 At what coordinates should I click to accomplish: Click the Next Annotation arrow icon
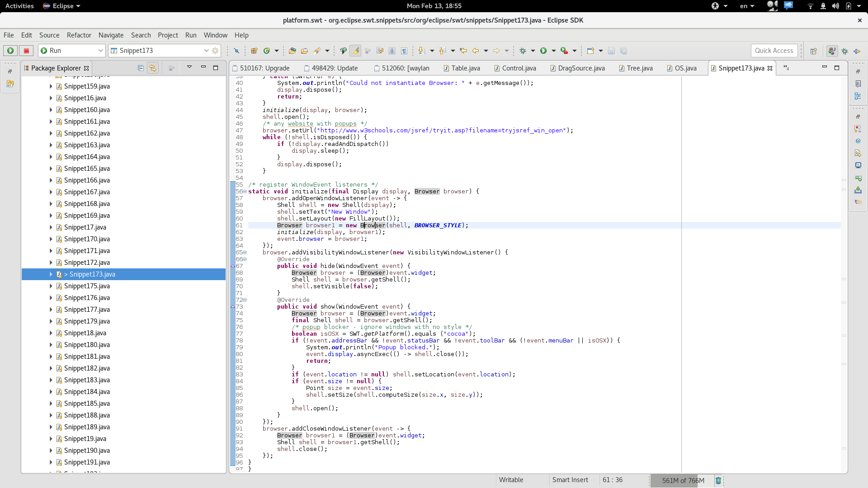tap(421, 51)
